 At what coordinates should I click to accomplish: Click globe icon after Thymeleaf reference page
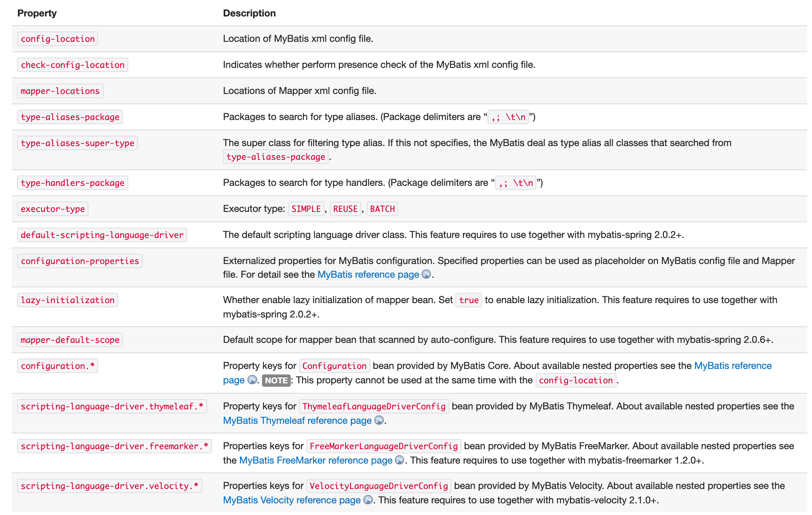pos(379,420)
